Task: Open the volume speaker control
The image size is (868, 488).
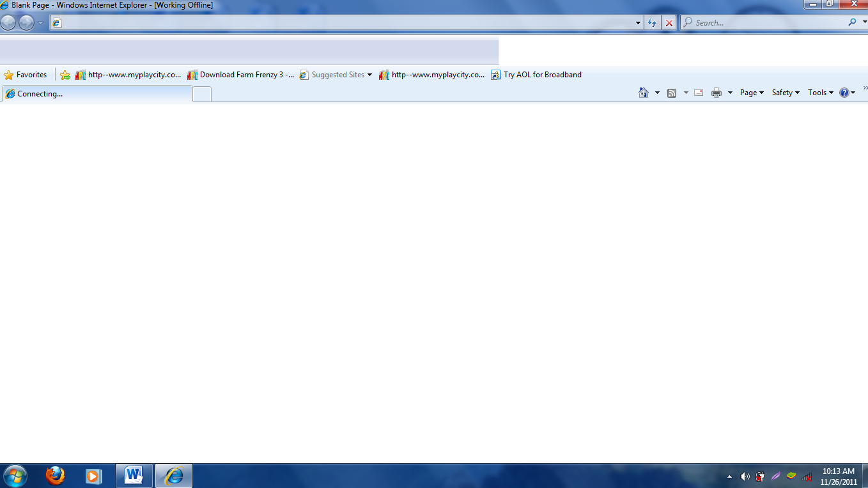Action: [745, 477]
